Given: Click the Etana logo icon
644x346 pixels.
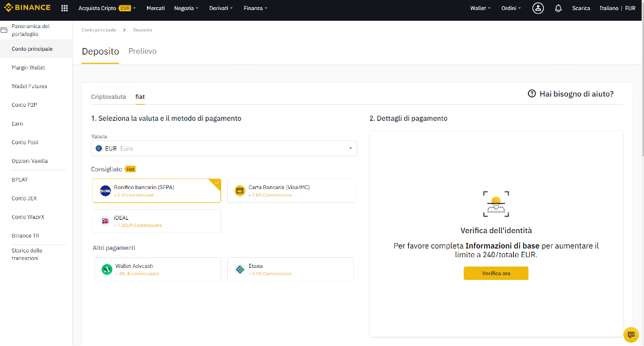Looking at the screenshot, I should [240, 270].
